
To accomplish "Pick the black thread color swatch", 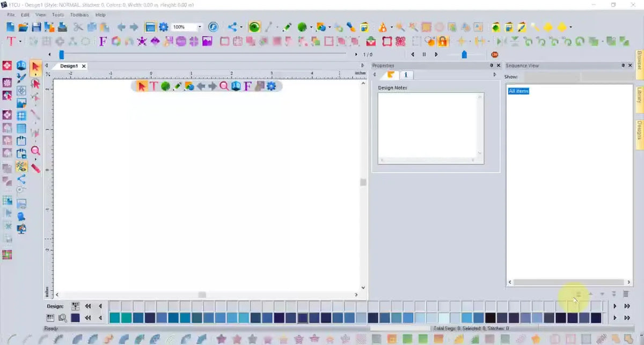I will point(491,318).
